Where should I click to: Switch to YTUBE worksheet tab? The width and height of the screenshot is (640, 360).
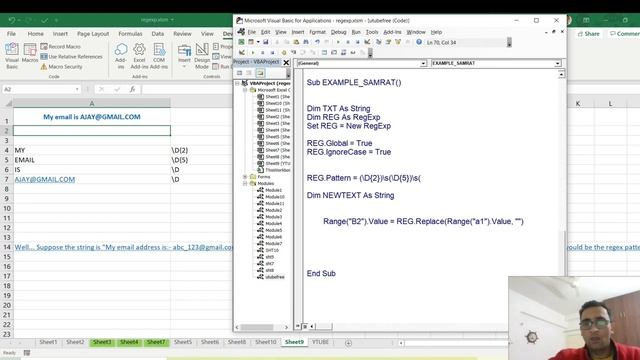pos(320,342)
